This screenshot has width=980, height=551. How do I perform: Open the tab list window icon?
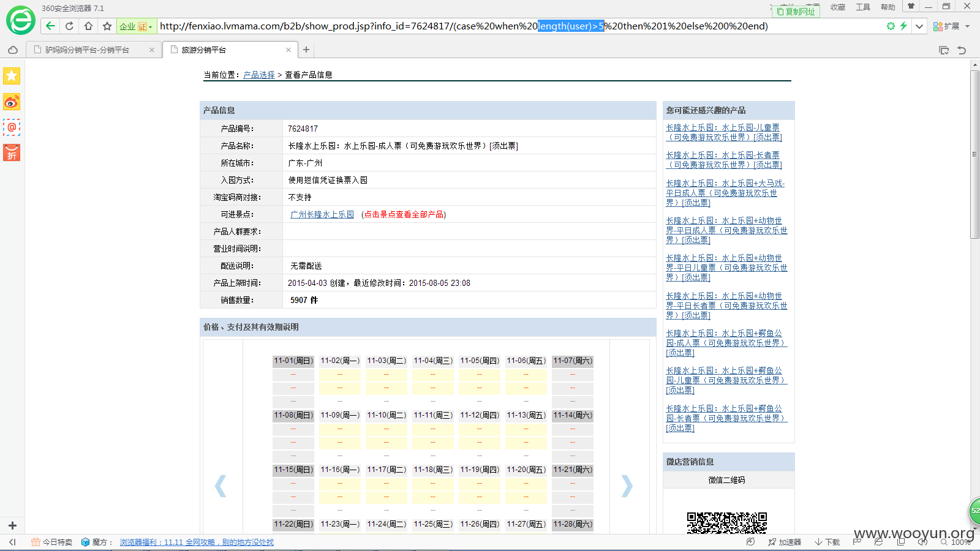(x=944, y=50)
